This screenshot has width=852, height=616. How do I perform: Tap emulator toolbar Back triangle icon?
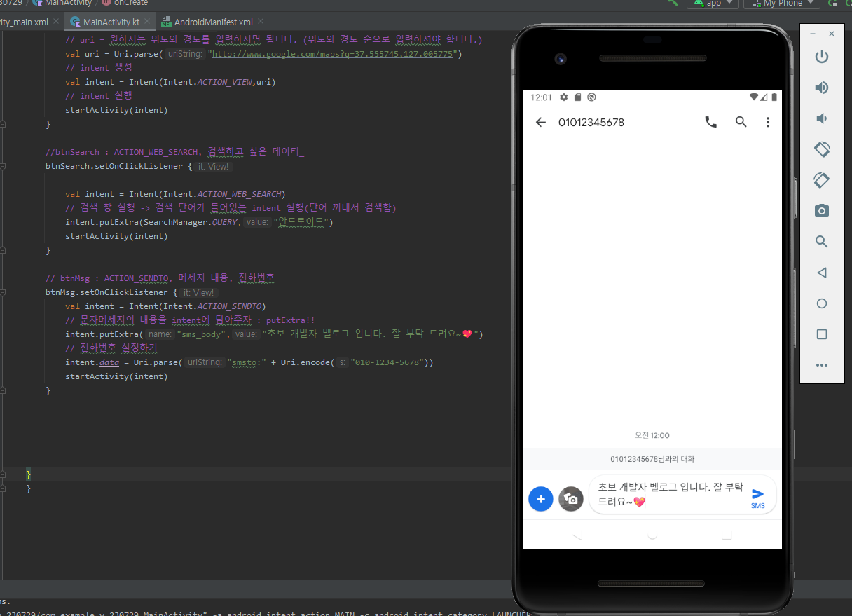click(822, 273)
